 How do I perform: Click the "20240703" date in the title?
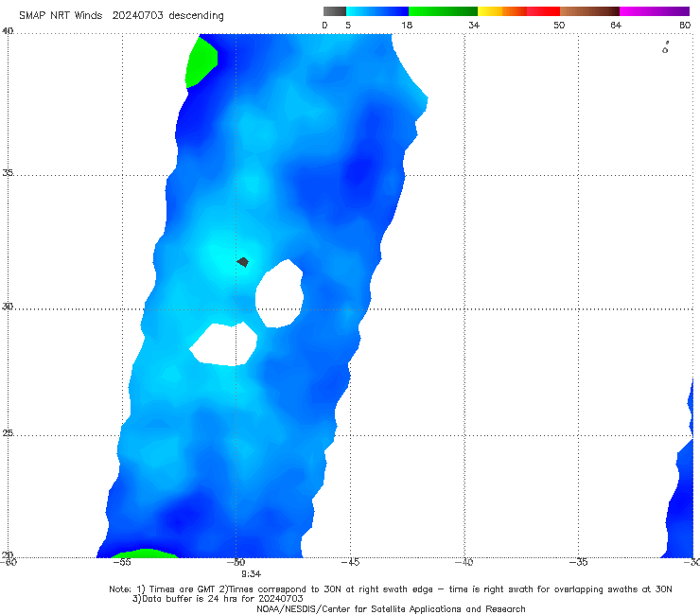point(137,15)
